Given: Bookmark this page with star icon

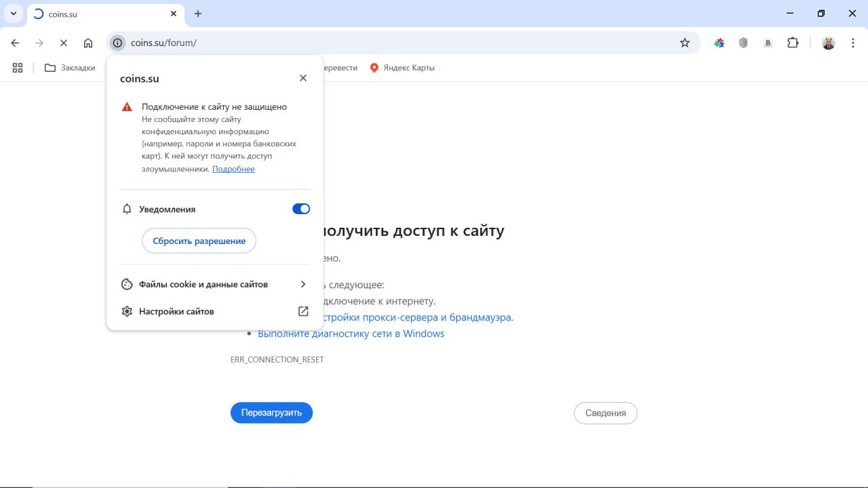Looking at the screenshot, I should tap(685, 43).
